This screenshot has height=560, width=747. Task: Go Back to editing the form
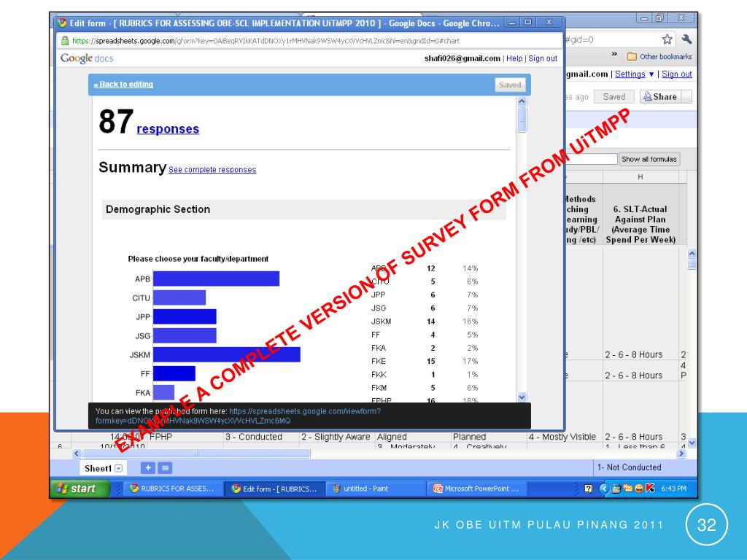pos(123,85)
